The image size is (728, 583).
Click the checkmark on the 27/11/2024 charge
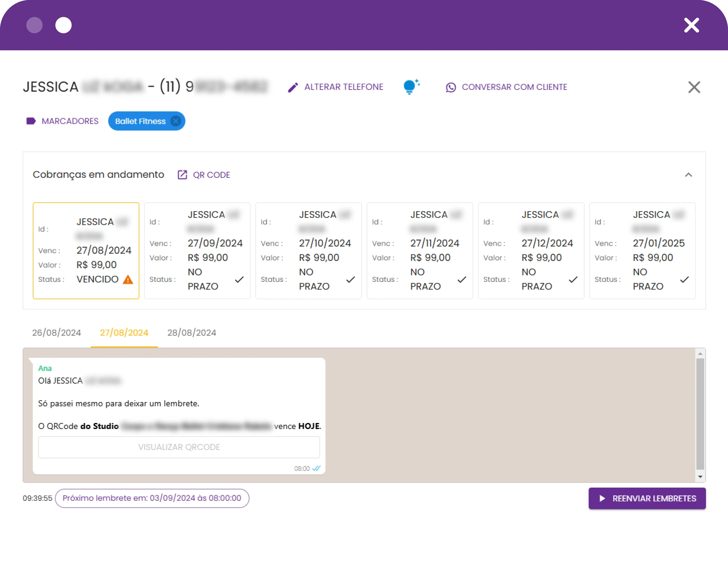tap(462, 279)
